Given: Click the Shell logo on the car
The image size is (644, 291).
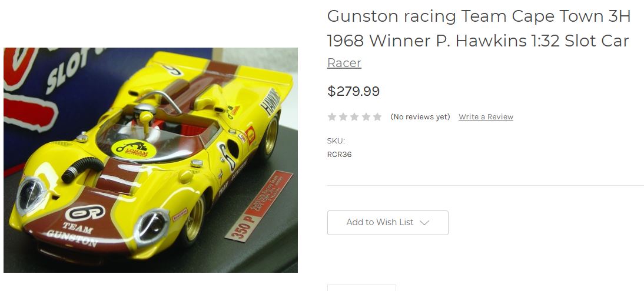Looking at the screenshot, I should [250, 135].
